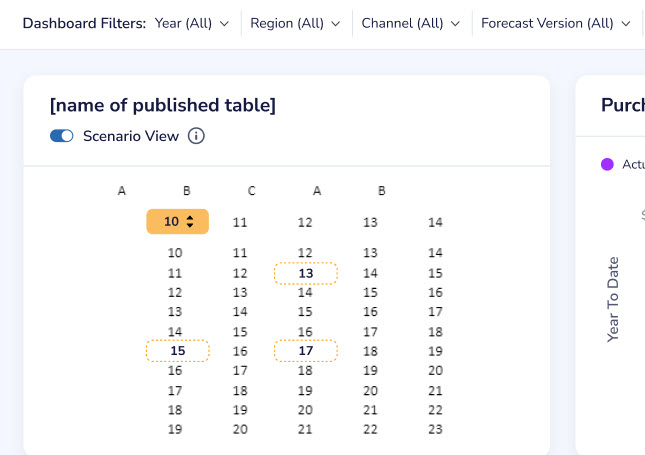Expand the Forecast Version (All) filter
Screen dimensions: 645x455
point(555,22)
